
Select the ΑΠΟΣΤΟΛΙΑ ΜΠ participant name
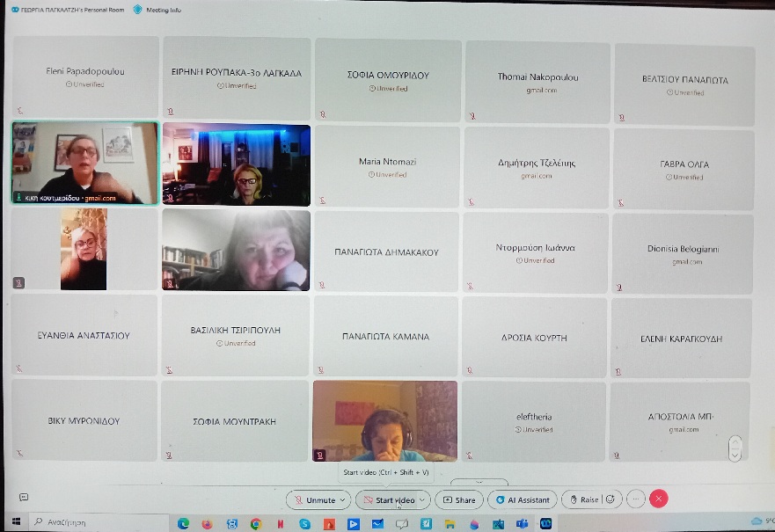click(x=681, y=417)
